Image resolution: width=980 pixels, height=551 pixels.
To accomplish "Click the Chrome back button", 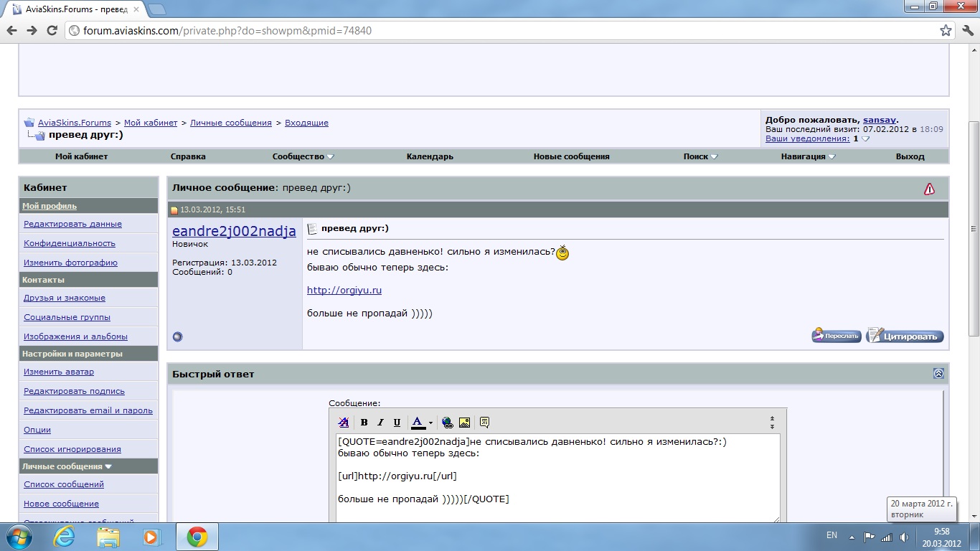I will pos(12,31).
